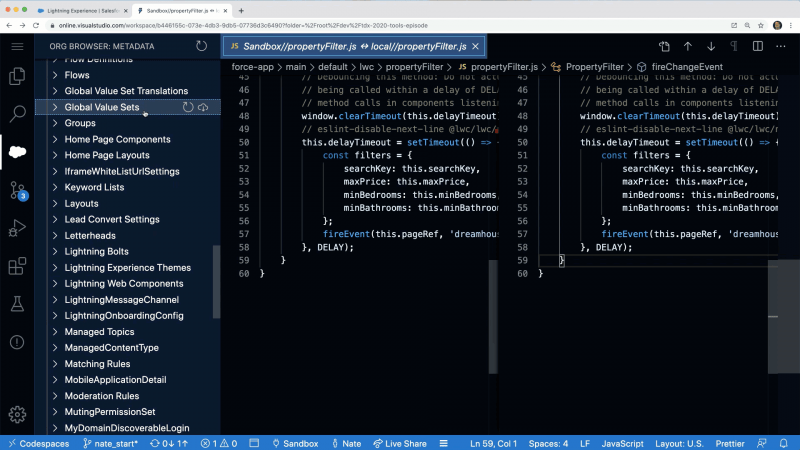Toggle the hamburger application menu

click(17, 46)
